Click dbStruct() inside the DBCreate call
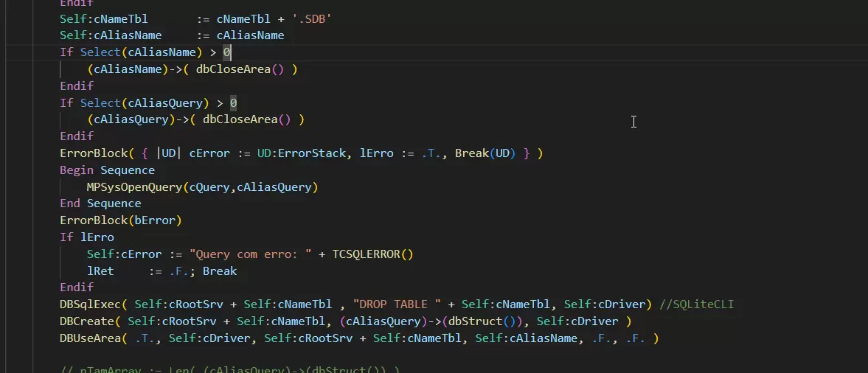Viewport: 868px width, 373px height. tap(480, 321)
